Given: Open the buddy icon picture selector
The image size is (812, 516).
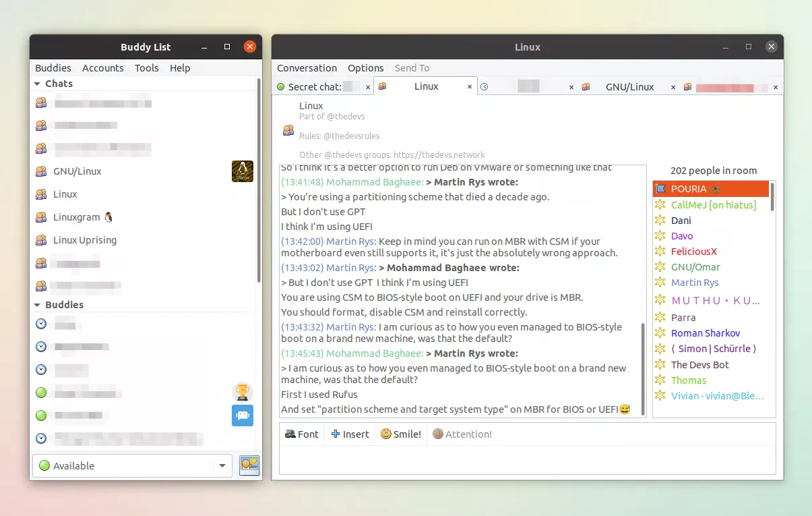Looking at the screenshot, I should pyautogui.click(x=249, y=465).
